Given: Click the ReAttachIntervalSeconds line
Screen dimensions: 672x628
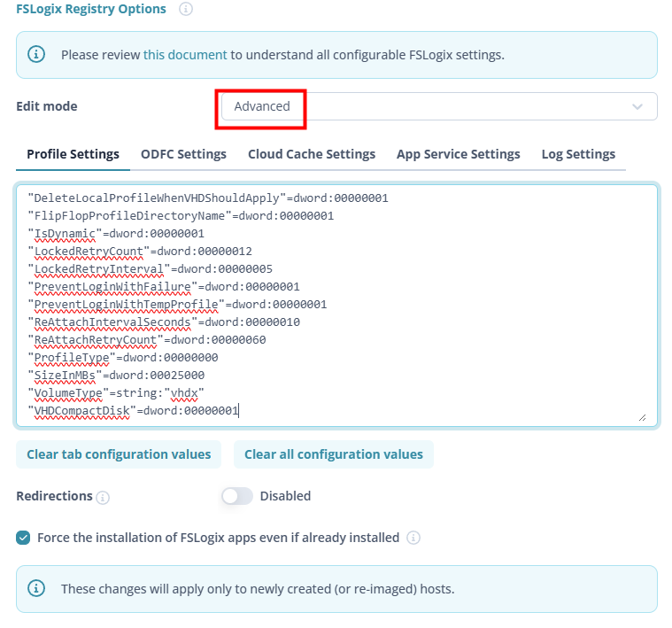Looking at the screenshot, I should [164, 322].
